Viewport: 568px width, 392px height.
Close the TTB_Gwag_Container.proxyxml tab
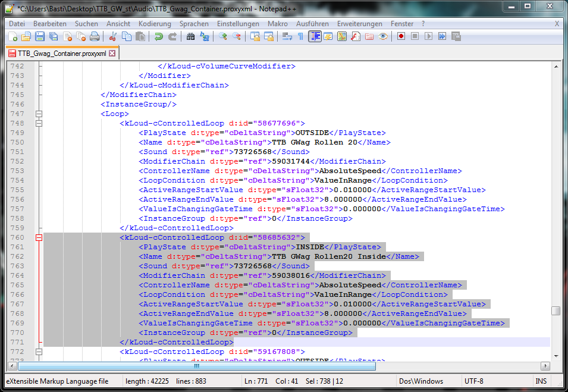click(112, 53)
